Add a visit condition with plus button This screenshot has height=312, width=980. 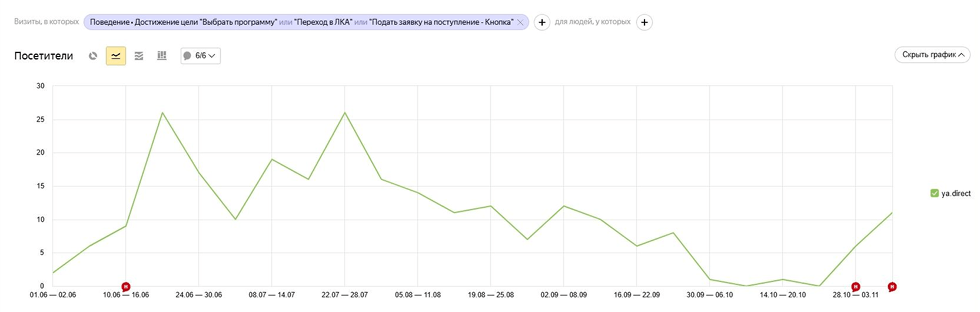click(x=542, y=22)
